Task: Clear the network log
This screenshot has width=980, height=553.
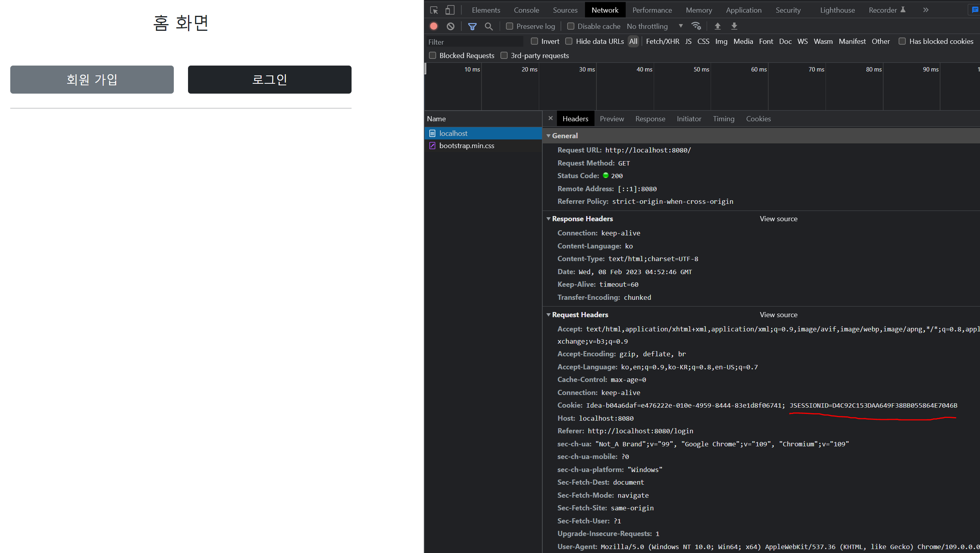Action: pos(450,26)
